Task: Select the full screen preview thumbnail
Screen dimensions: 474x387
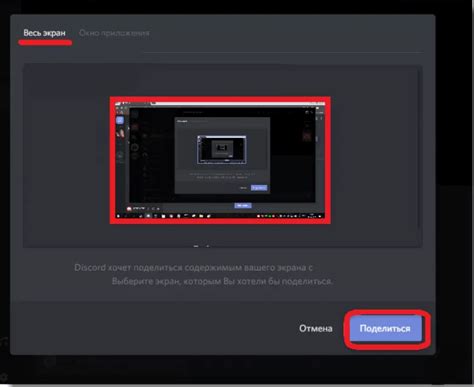Action: (x=220, y=160)
